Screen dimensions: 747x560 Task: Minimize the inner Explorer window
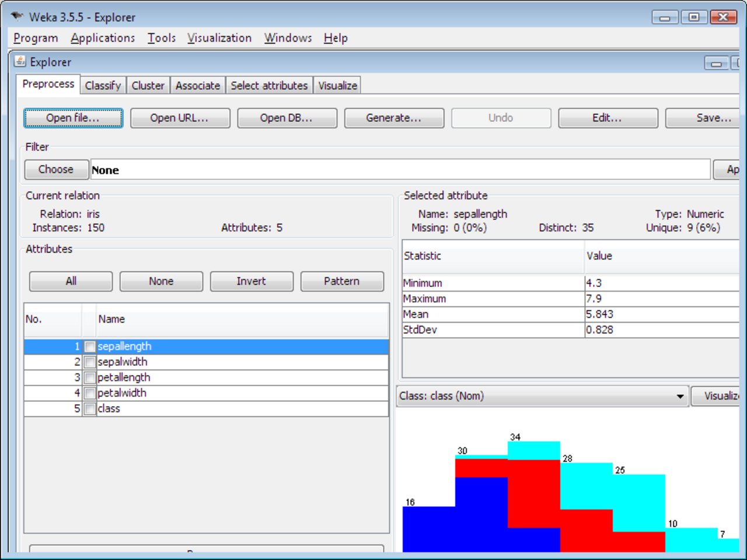pyautogui.click(x=716, y=63)
